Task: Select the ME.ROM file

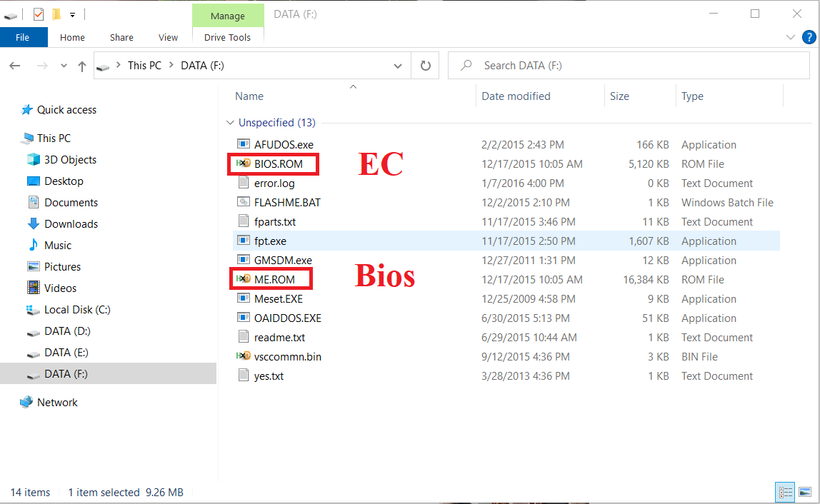Action: tap(274, 279)
